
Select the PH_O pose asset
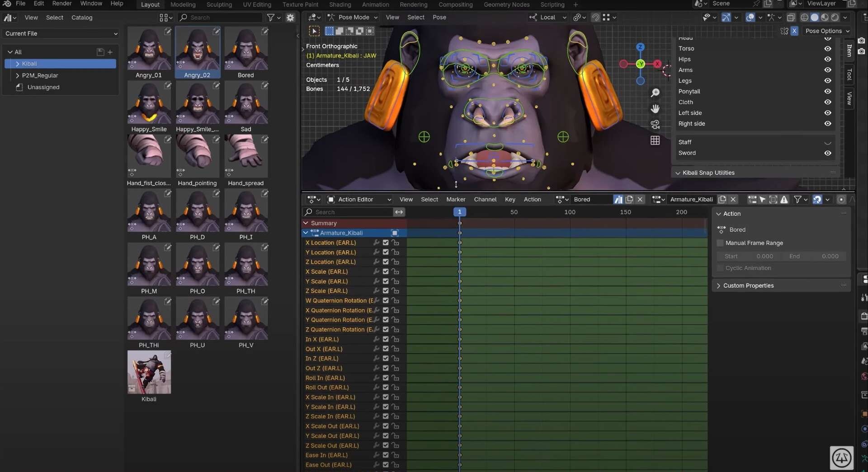198,269
